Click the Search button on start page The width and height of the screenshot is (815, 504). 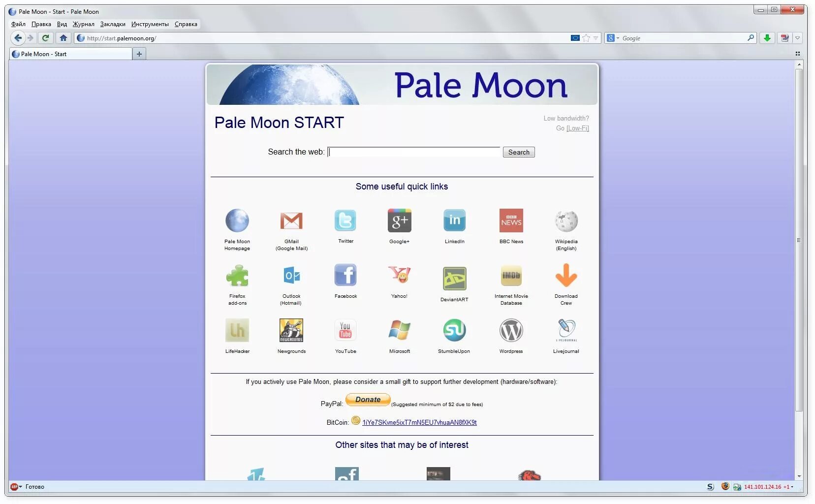pos(519,152)
